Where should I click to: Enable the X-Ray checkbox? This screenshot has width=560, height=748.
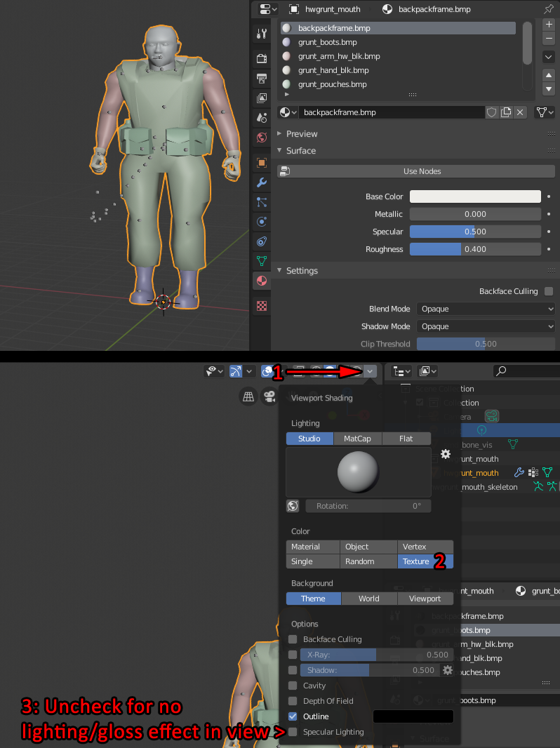click(293, 655)
